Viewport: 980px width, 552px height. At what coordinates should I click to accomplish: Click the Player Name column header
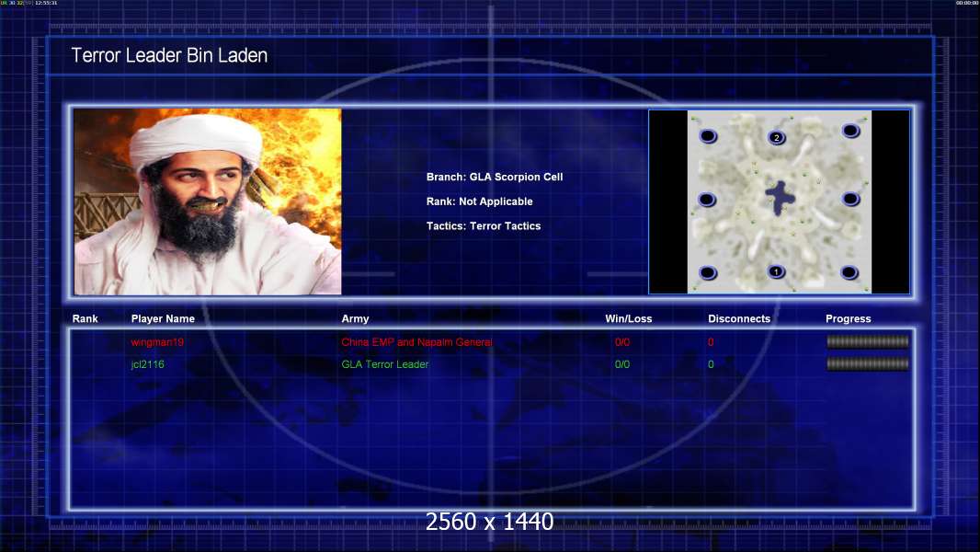click(x=163, y=319)
